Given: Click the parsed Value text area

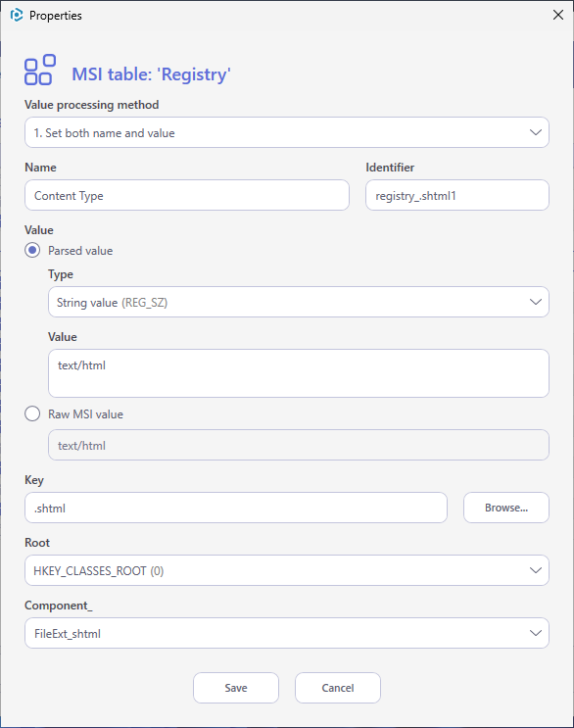Looking at the screenshot, I should [299, 373].
